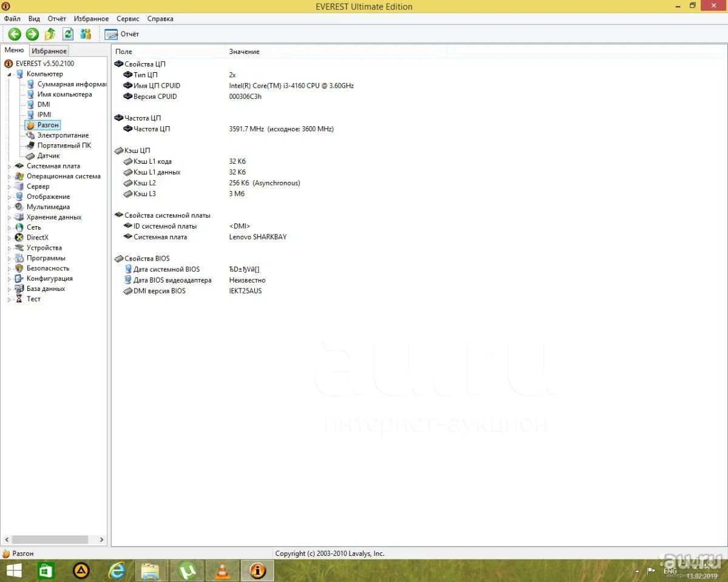Click the Мультимедиа category icon
This screenshot has width=728, height=582.
19,207
